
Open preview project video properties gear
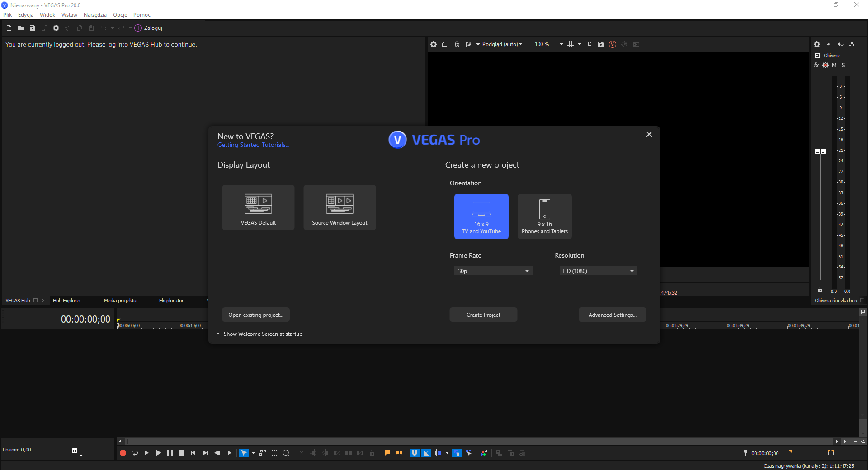point(434,44)
